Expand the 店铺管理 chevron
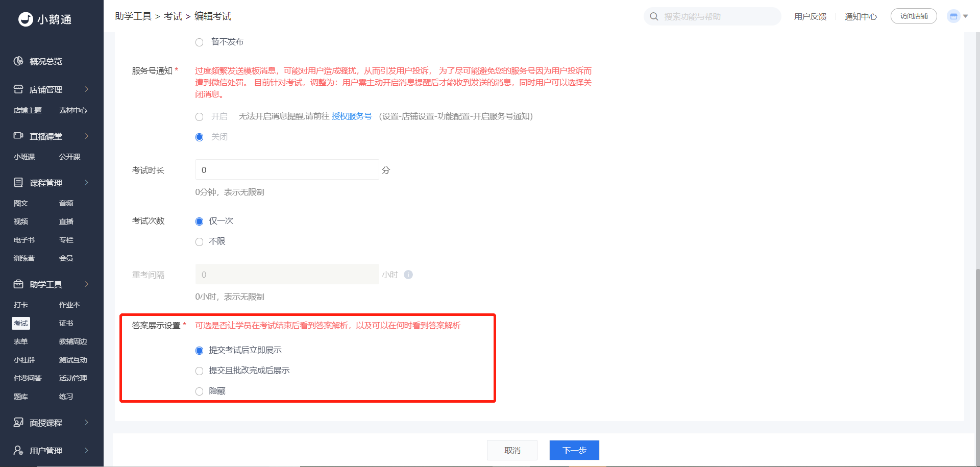 (87, 89)
